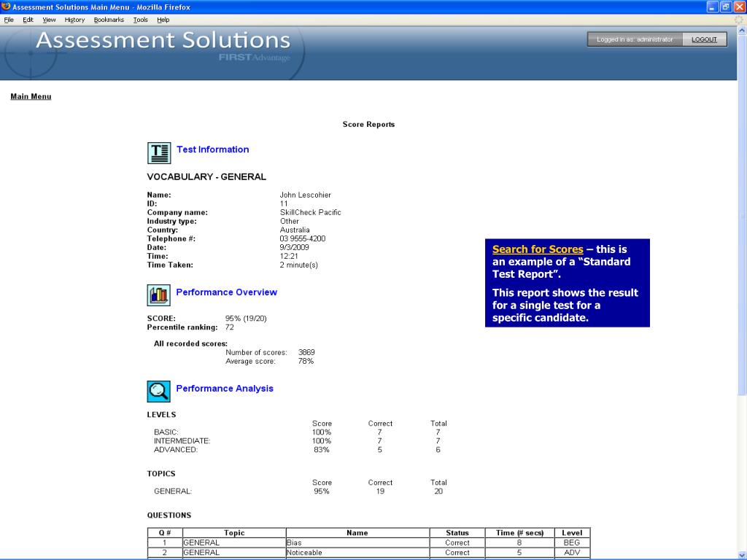
Task: Click the Performance Overview bar chart icon
Action: pos(158,295)
